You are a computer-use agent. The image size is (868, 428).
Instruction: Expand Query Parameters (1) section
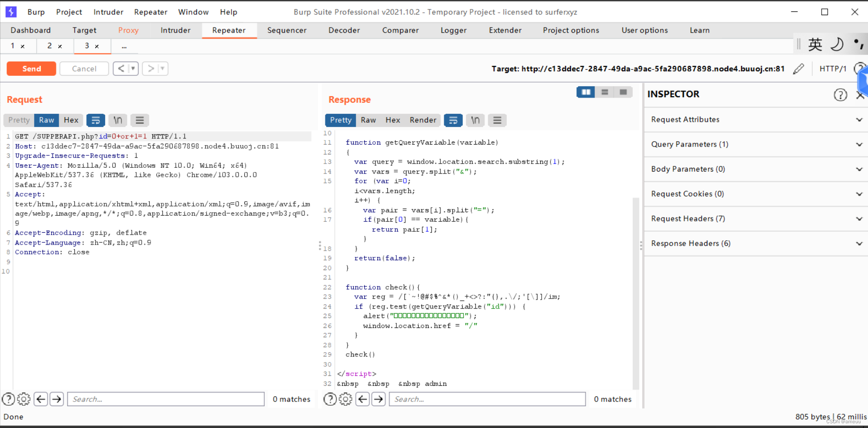(x=756, y=144)
